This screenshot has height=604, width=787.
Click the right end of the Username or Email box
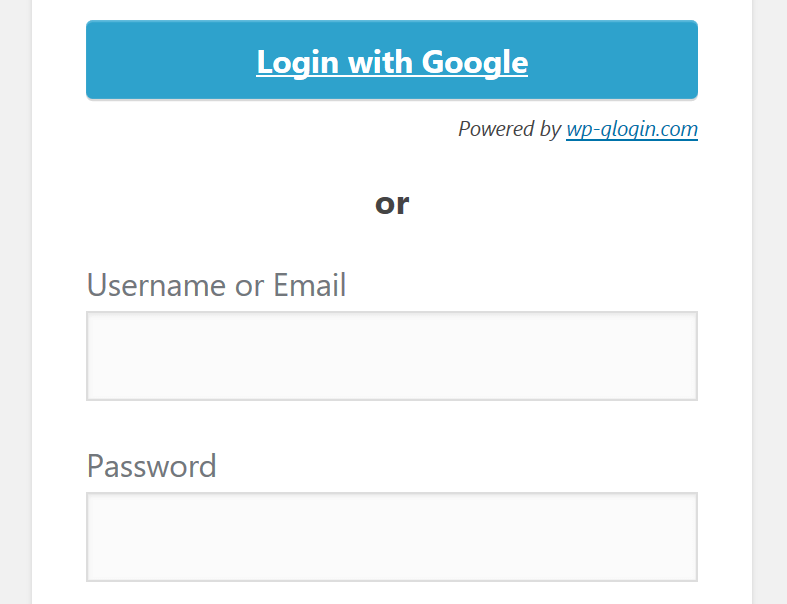(688, 356)
